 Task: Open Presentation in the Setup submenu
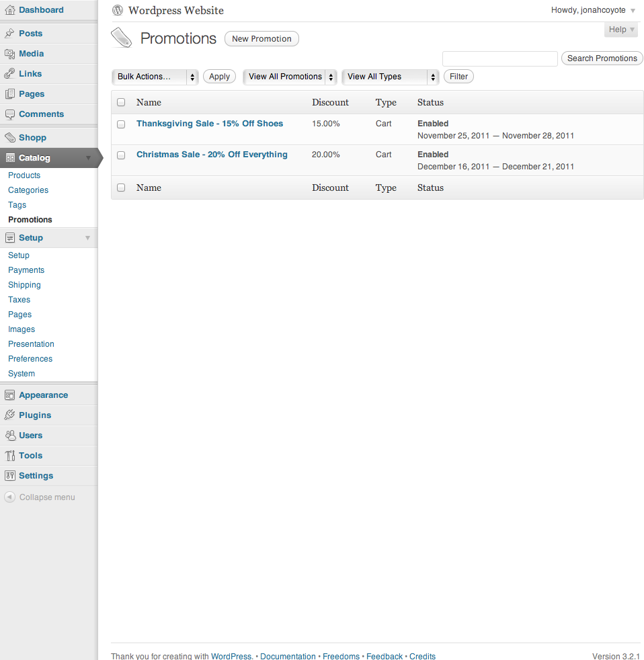(x=31, y=343)
